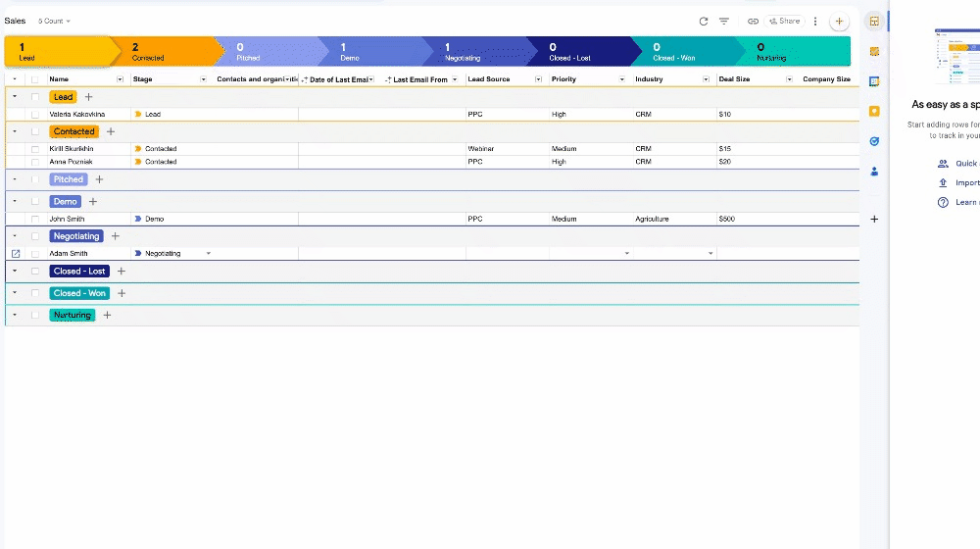The image size is (980, 549).
Task: Open the Deal Size column dropdown arrow
Action: tap(789, 79)
